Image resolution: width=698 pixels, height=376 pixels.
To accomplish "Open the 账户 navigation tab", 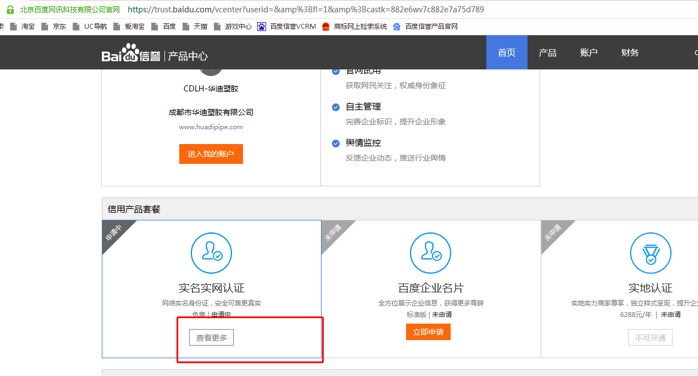I will (x=588, y=53).
